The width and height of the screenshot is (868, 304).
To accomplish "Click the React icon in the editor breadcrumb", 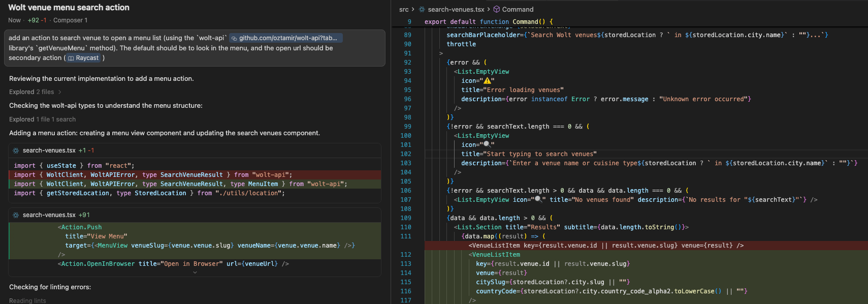I will (422, 10).
